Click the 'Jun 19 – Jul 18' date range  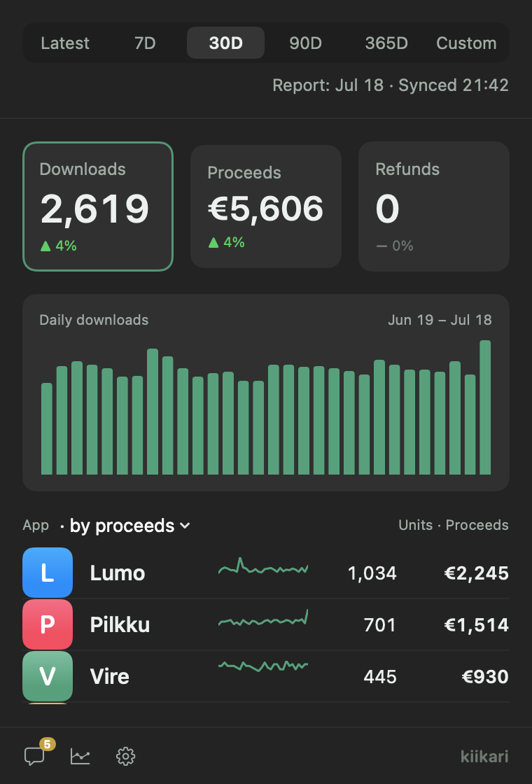(440, 320)
